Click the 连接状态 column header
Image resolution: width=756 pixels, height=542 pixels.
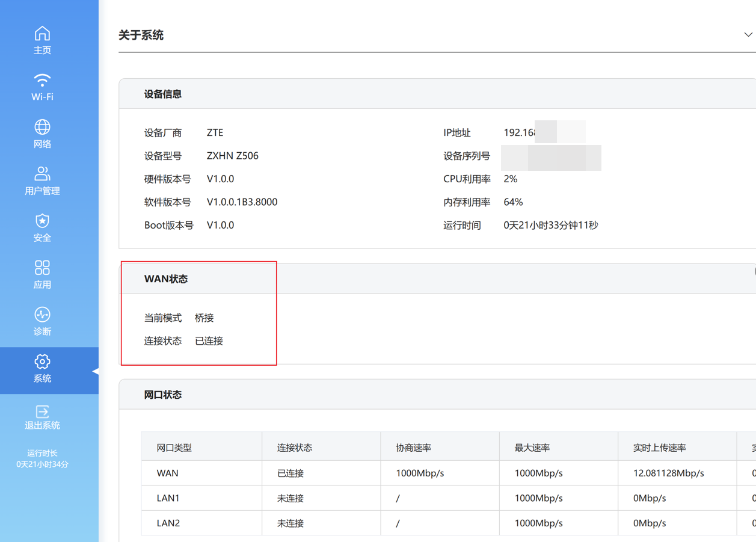(295, 448)
